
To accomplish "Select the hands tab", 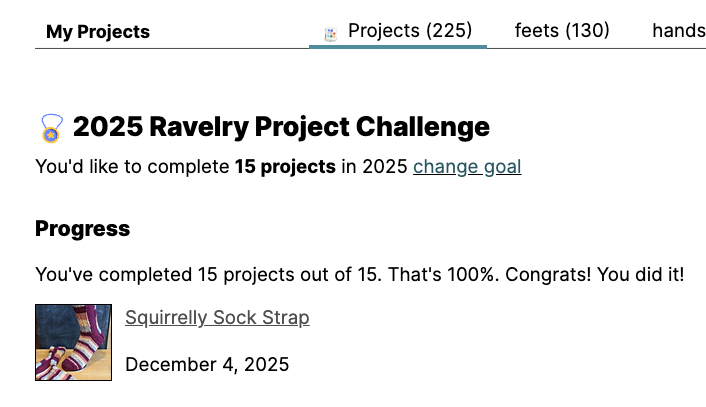I will [678, 31].
